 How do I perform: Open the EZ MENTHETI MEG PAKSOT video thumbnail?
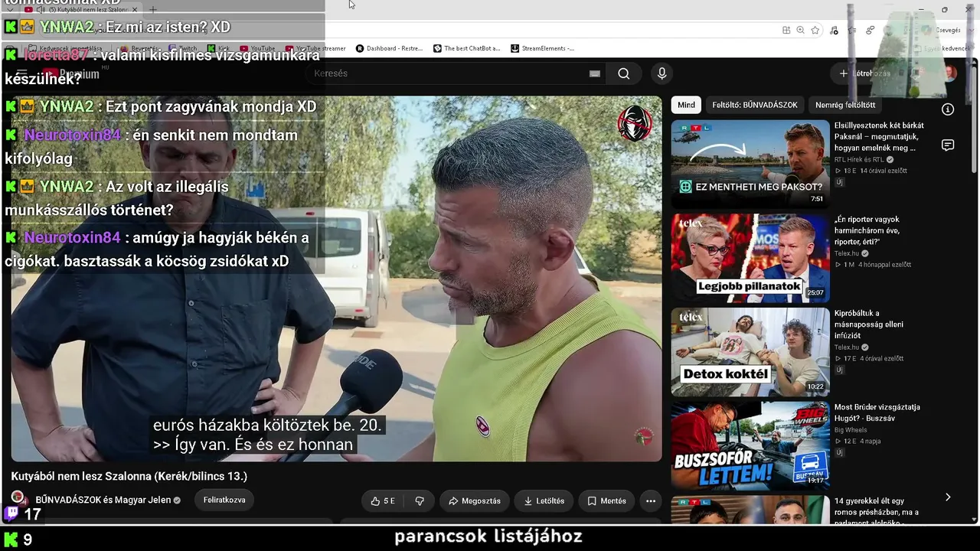pyautogui.click(x=750, y=164)
